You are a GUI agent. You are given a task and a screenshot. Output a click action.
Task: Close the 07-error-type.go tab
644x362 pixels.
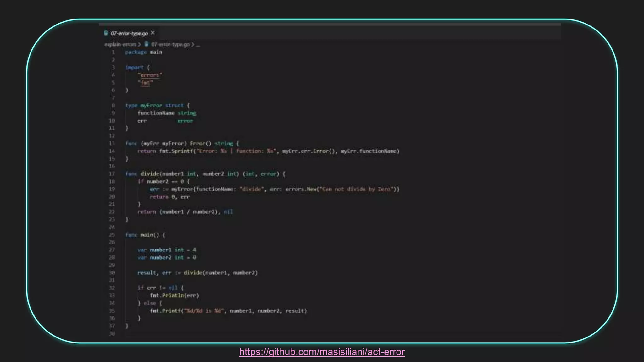tap(153, 33)
